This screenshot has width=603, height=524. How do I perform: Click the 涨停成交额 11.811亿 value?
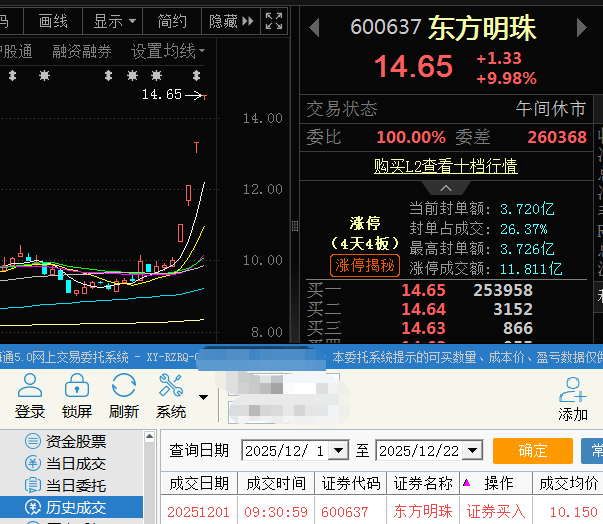531,269
